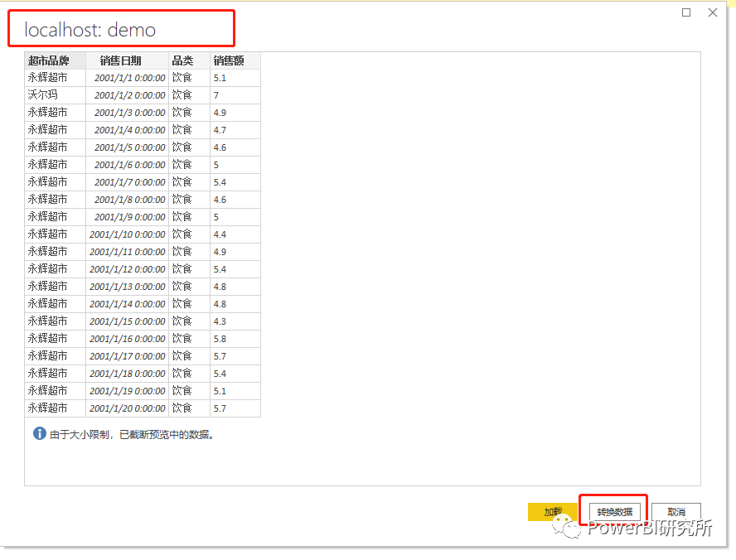
Task: Click sales value 4.4 in the 2001/1/10 row
Action: point(235,234)
